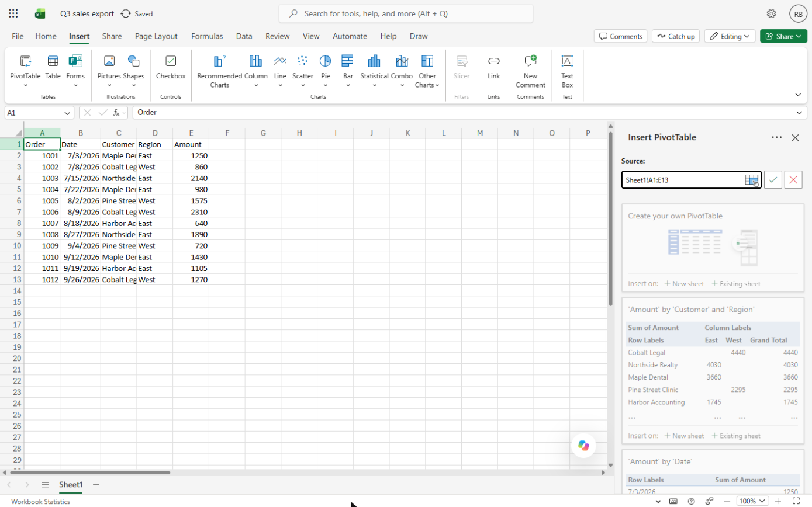Insert a Table from the ribbon
The width and height of the screenshot is (812, 507).
[x=53, y=66]
